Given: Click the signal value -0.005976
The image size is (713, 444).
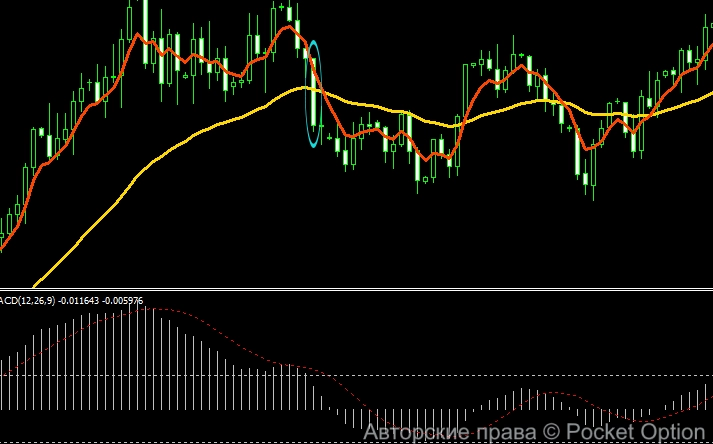Looking at the screenshot, I should tap(122, 301).
